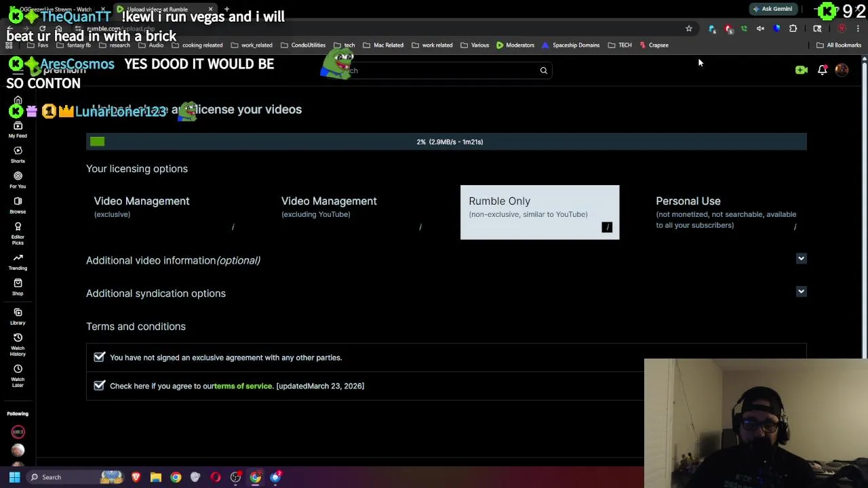Open the CondoUtilities bookmarks folder
Screen dimensions: 868x488
point(302,45)
